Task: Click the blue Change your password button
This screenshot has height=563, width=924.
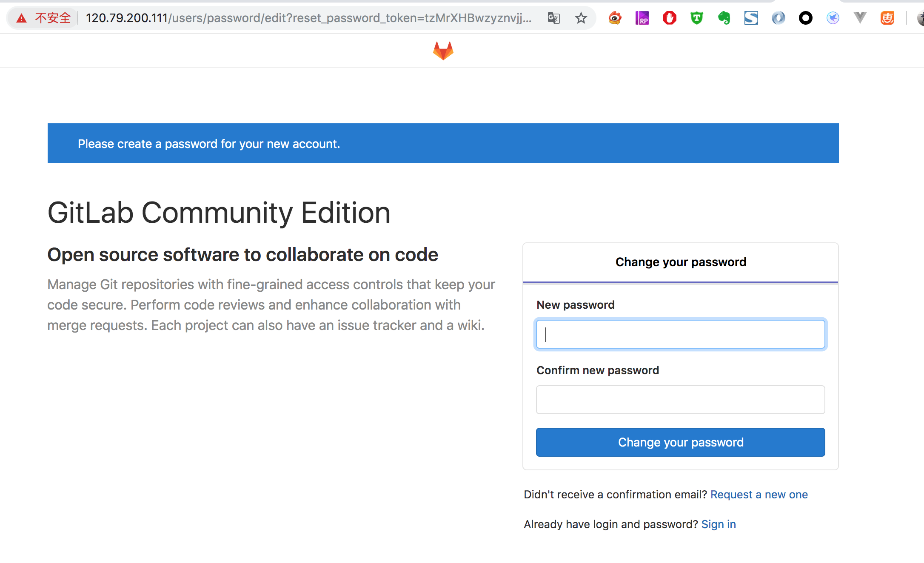Action: [x=680, y=442]
